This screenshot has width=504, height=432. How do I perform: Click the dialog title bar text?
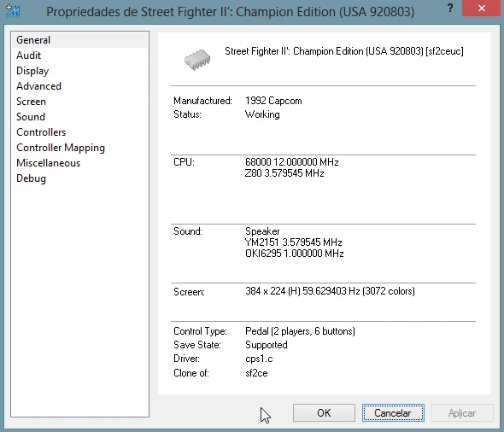tap(230, 12)
